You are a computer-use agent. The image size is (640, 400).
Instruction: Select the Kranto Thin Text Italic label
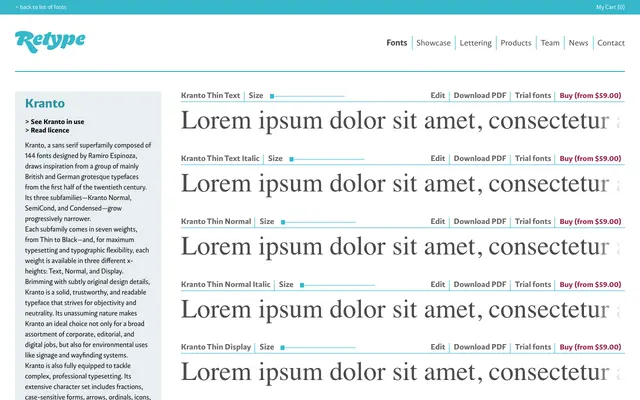[x=220, y=158]
